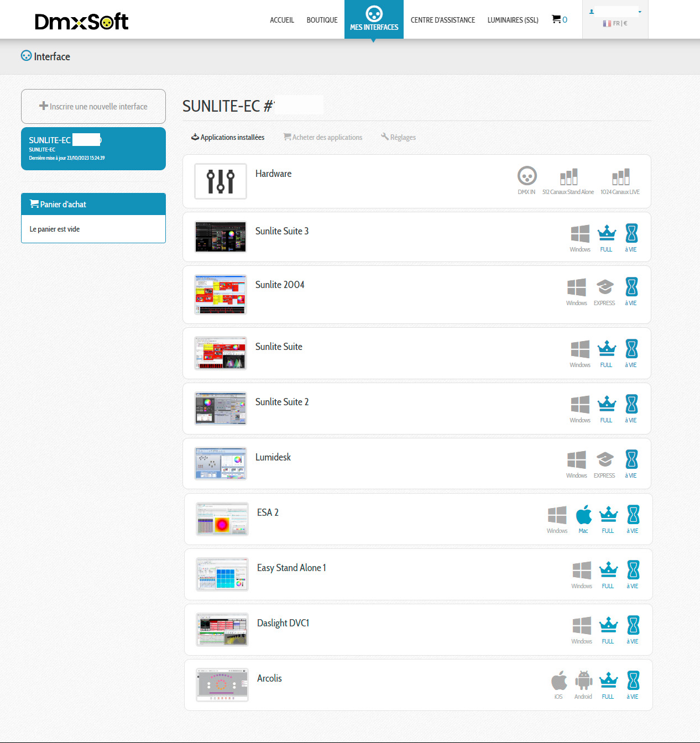Click FULL crown icon for Sunlite Suite 3
700x743 pixels.
607,233
